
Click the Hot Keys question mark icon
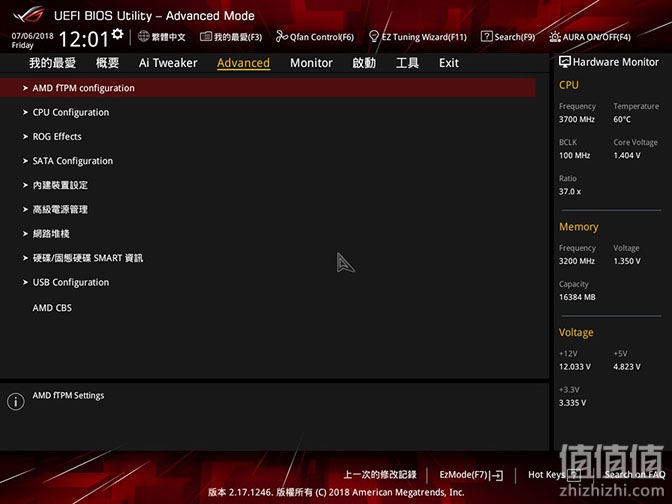[x=574, y=475]
